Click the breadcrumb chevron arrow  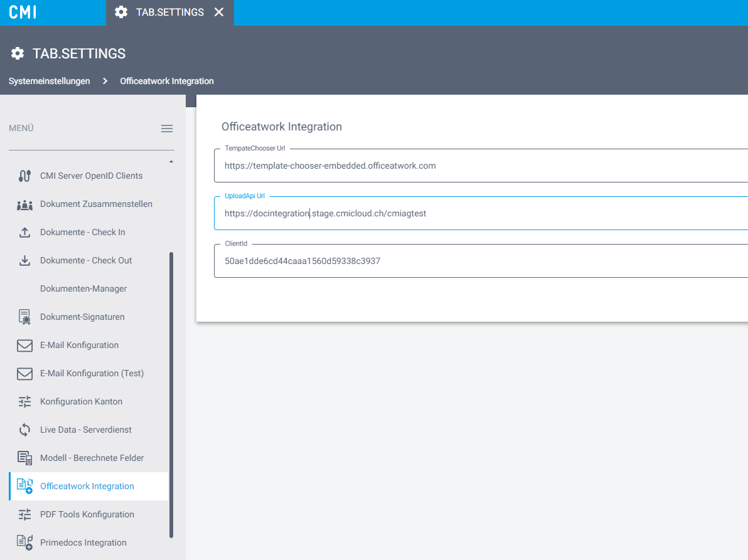coord(105,81)
